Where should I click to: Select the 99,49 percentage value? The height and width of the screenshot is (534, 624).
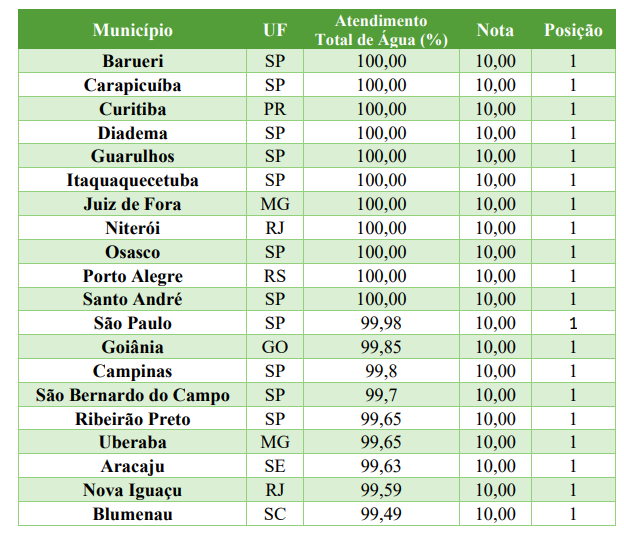(381, 514)
